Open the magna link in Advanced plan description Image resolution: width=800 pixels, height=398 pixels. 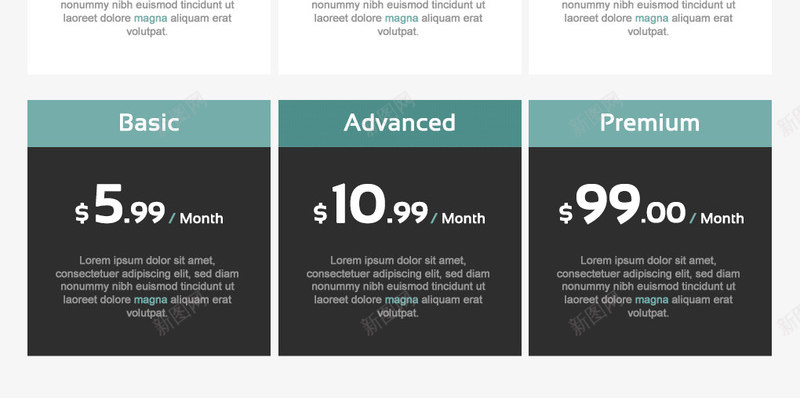coord(402,300)
